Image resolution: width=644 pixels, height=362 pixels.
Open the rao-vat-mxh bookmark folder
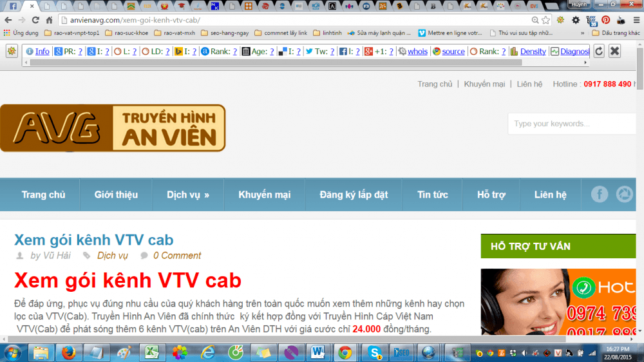pos(175,33)
